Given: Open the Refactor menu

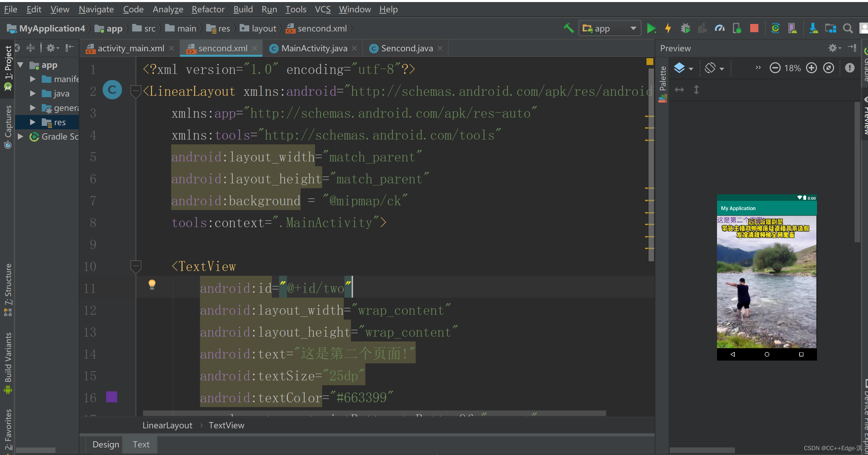Looking at the screenshot, I should click(208, 9).
